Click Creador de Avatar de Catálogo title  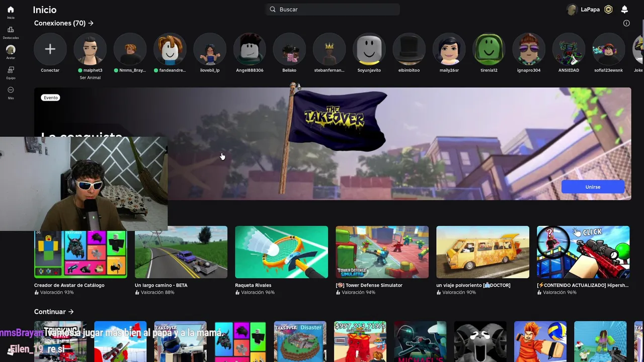click(x=69, y=285)
